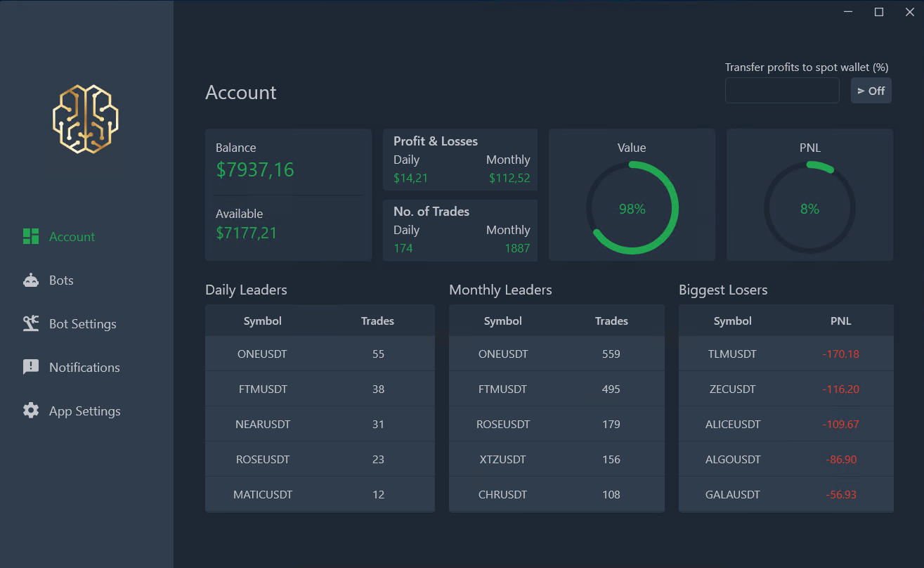Click the Value 98% circular gauge
924x568 pixels.
[x=632, y=208]
